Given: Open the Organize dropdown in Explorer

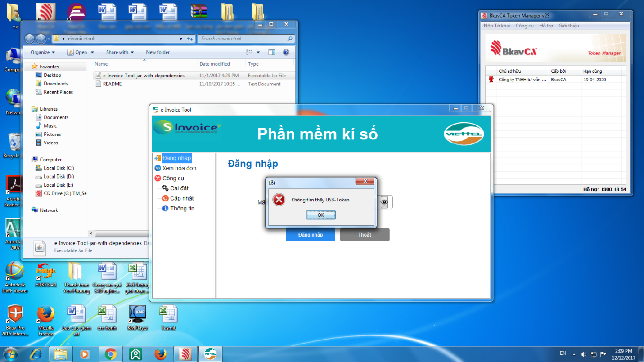Looking at the screenshot, I should pos(42,52).
